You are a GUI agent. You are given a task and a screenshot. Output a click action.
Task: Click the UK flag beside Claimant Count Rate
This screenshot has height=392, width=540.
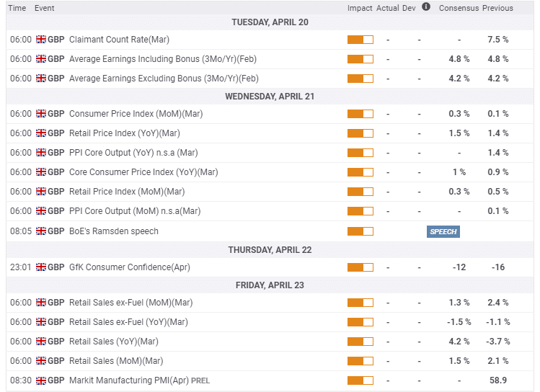click(41, 40)
